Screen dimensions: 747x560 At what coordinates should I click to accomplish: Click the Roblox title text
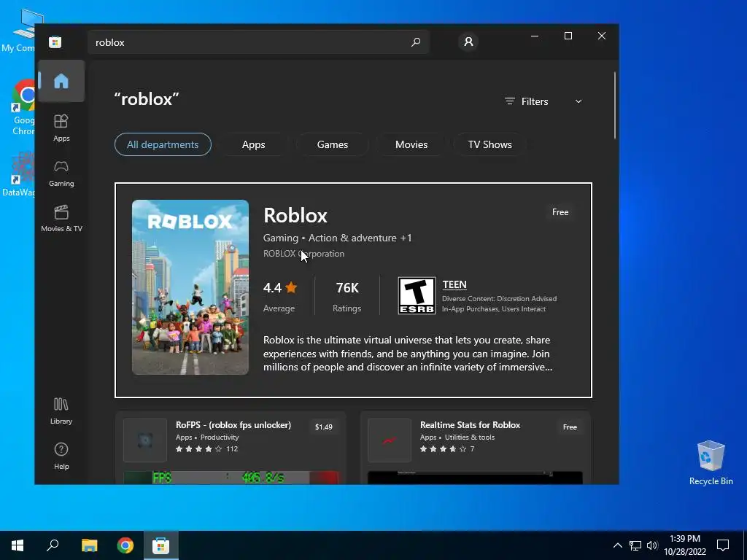[x=295, y=215]
